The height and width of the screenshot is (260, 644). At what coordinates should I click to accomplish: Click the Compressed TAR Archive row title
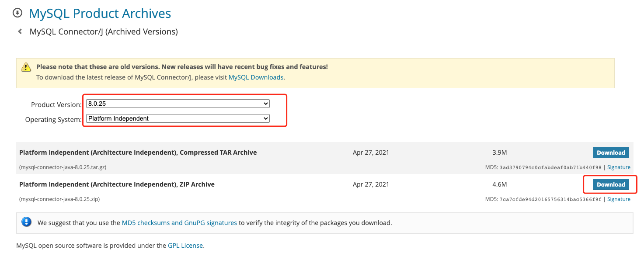(138, 153)
